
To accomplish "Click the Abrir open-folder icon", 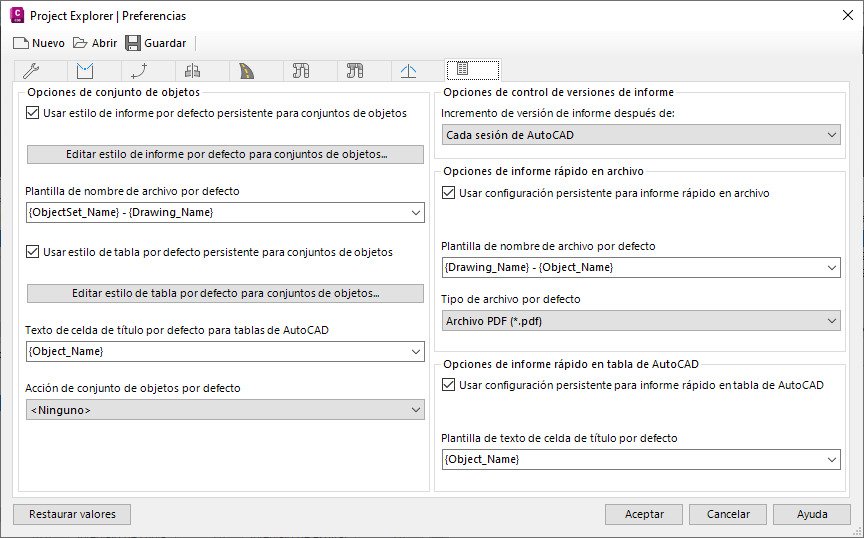I will (x=81, y=43).
